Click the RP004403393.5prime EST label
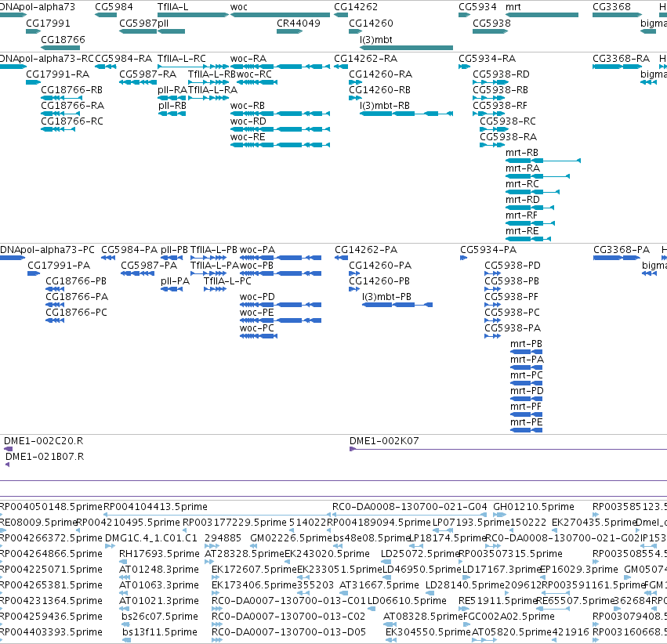The image size is (667, 644). pos(51,632)
